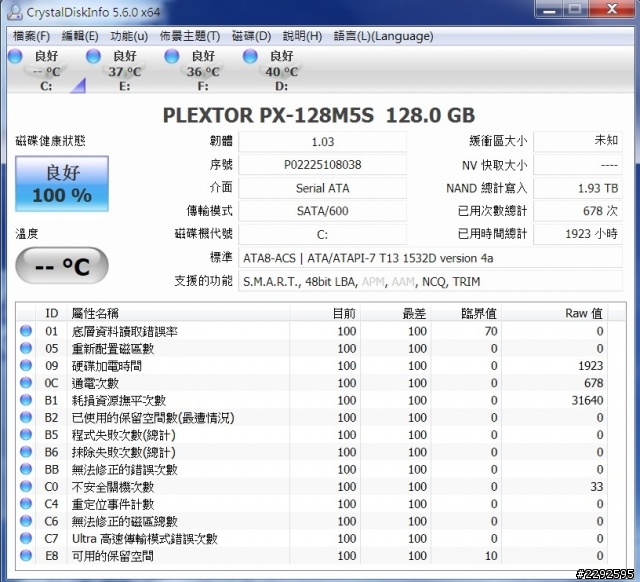Click the Raw 值 column header
The width and height of the screenshot is (640, 582).
pyautogui.click(x=555, y=313)
